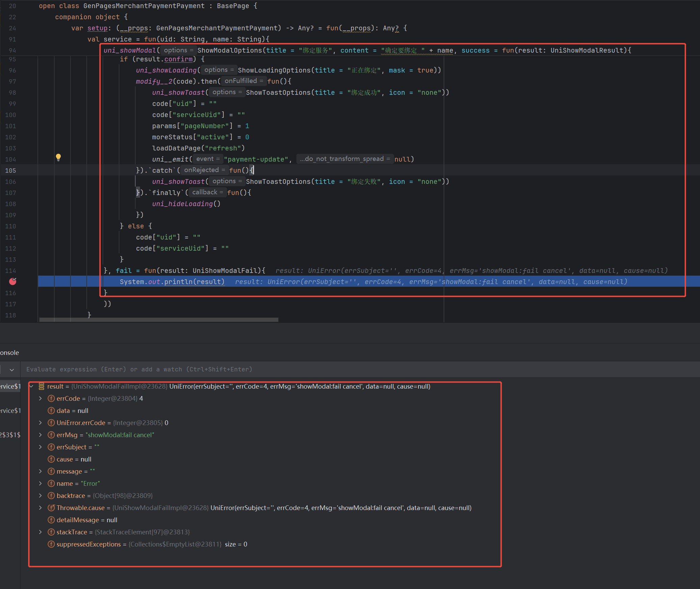
Task: Click the field icon next to suppressedExceptions
Action: (51, 544)
